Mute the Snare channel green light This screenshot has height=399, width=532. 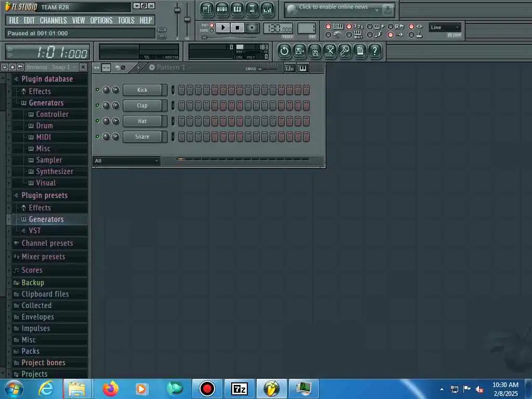point(97,137)
